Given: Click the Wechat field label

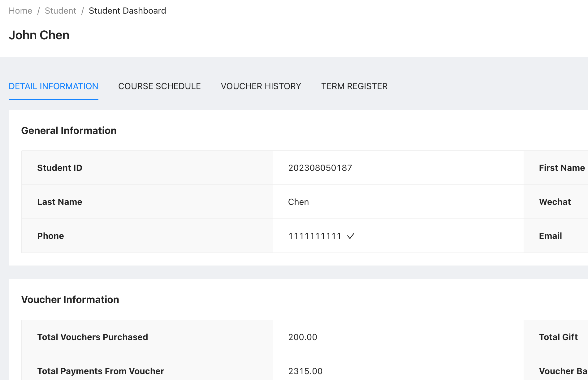Looking at the screenshot, I should pos(555,202).
